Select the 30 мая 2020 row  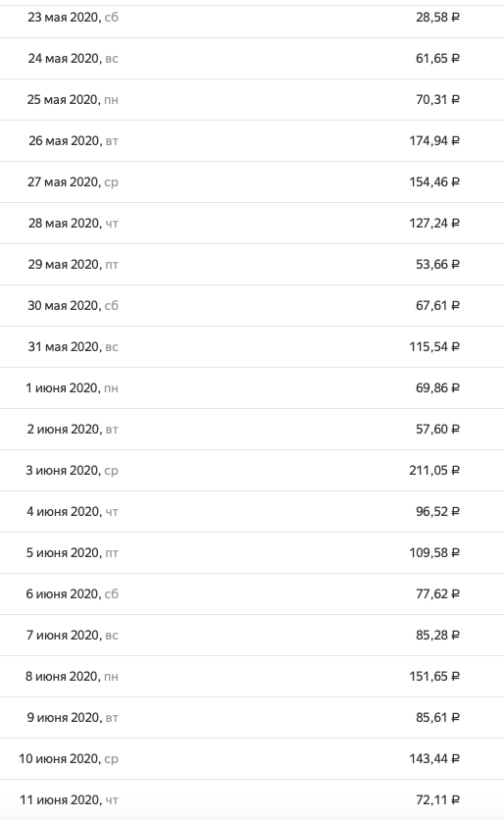coord(252,306)
